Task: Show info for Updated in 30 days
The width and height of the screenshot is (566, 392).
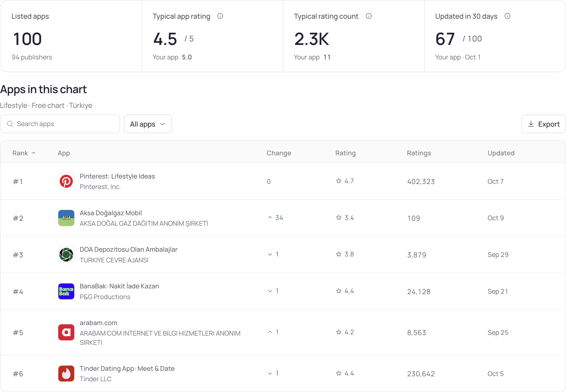Action: tap(507, 16)
